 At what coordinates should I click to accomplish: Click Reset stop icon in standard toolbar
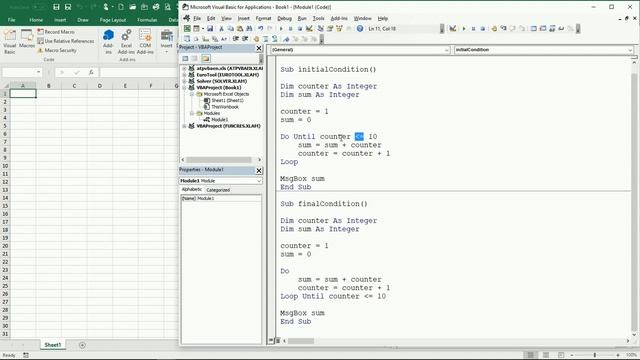click(x=300, y=29)
